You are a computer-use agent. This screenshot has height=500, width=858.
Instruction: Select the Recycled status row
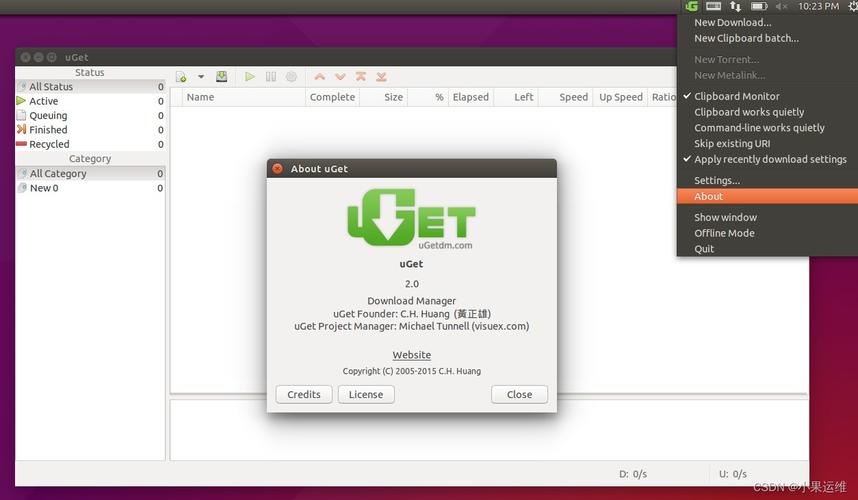(90, 144)
